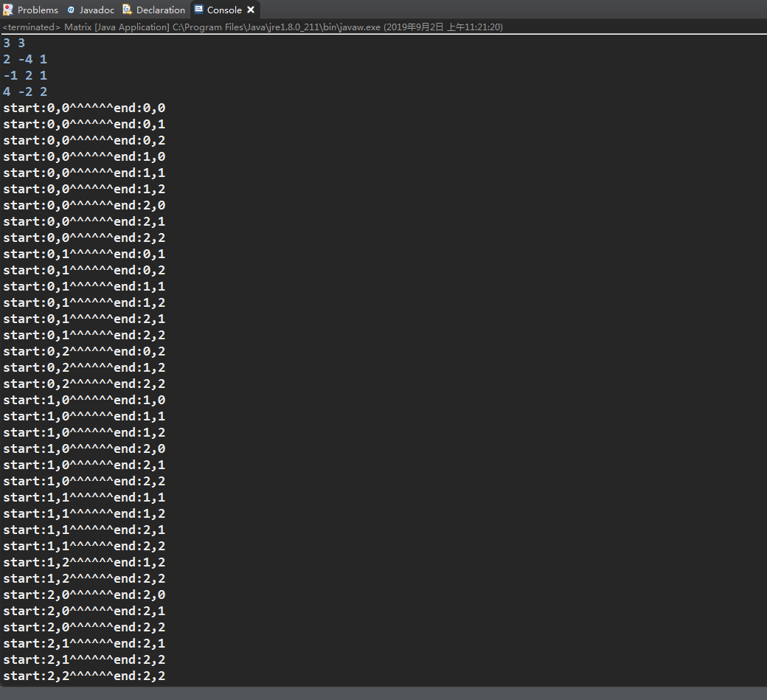Click output line start:2,1 end:2,2
The width and height of the screenshot is (767, 700).
click(x=84, y=660)
